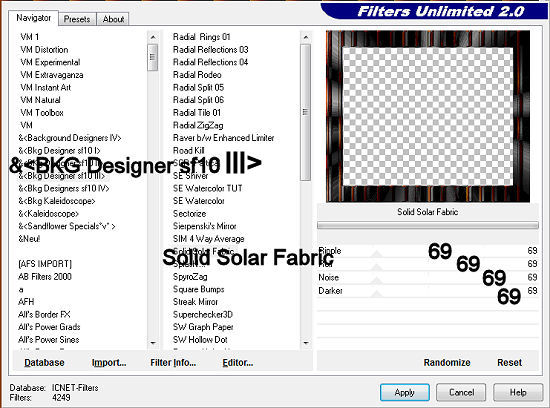The width and height of the screenshot is (550, 408).
Task: Choose Sierpenski's Mirror filter
Action: pos(204,226)
